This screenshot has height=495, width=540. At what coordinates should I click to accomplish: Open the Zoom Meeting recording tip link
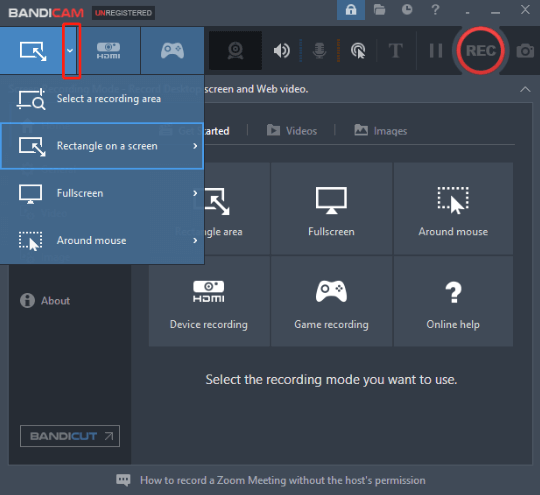click(x=282, y=480)
